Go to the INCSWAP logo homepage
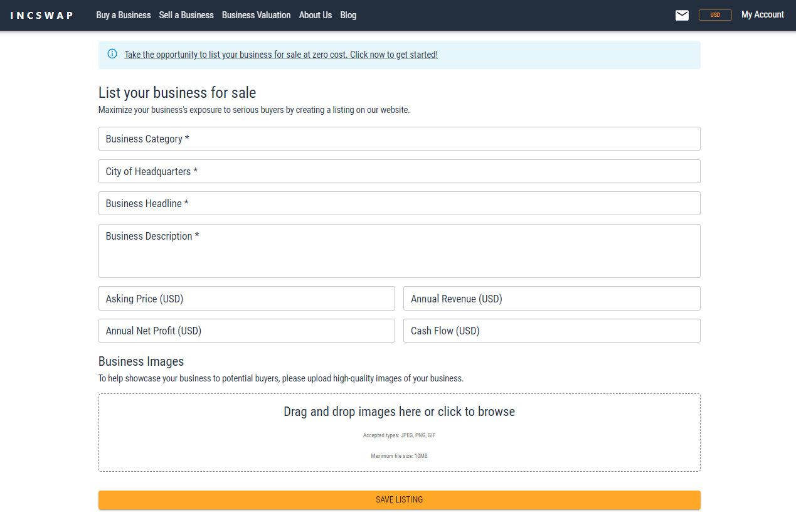Image resolution: width=796 pixels, height=532 pixels. [x=42, y=15]
